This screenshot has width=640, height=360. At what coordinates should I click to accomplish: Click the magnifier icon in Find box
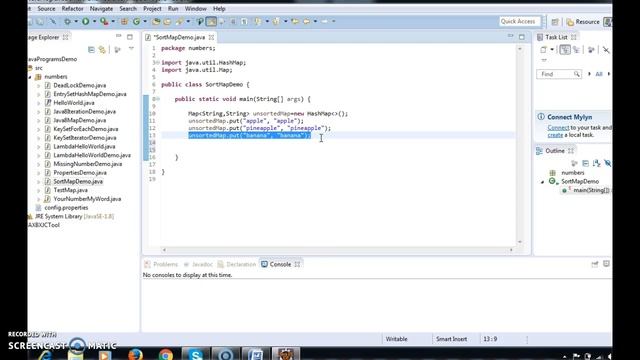(x=577, y=74)
